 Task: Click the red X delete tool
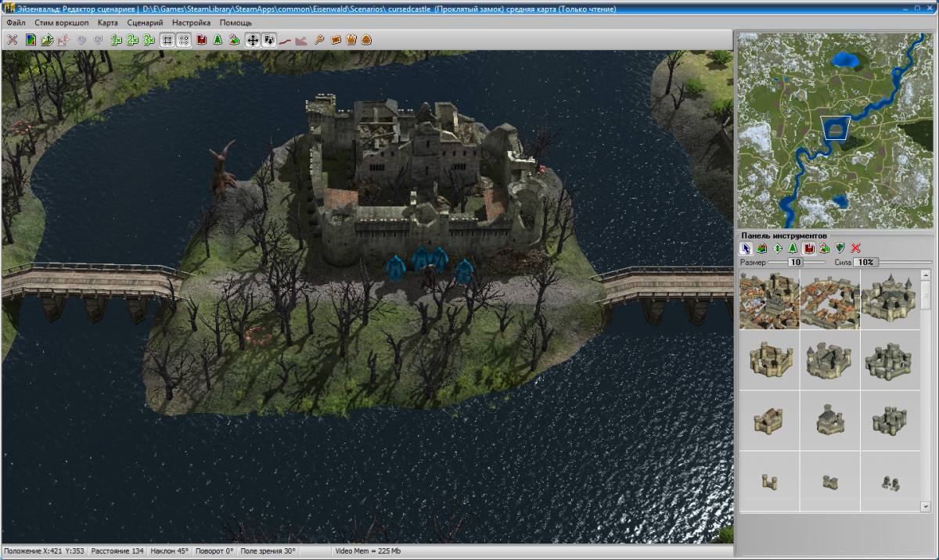pyautogui.click(x=855, y=248)
